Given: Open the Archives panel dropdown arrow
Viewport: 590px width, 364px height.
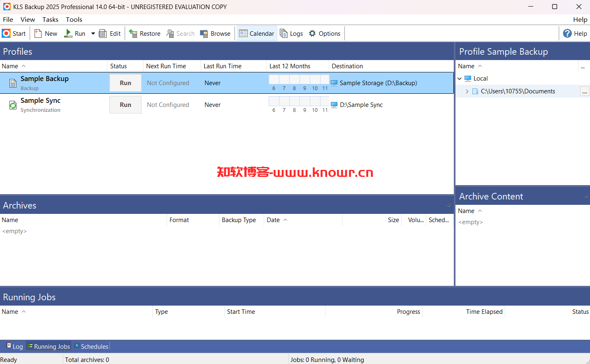Looking at the screenshot, I should (x=449, y=205).
